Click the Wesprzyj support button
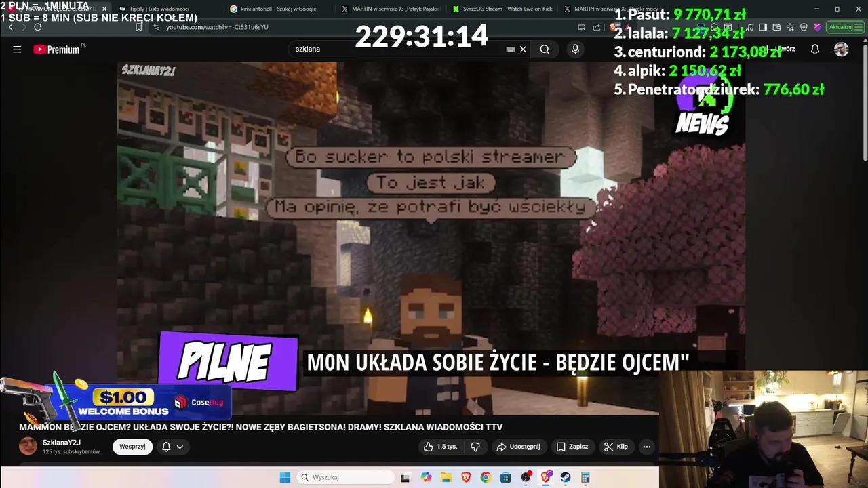 coord(132,447)
